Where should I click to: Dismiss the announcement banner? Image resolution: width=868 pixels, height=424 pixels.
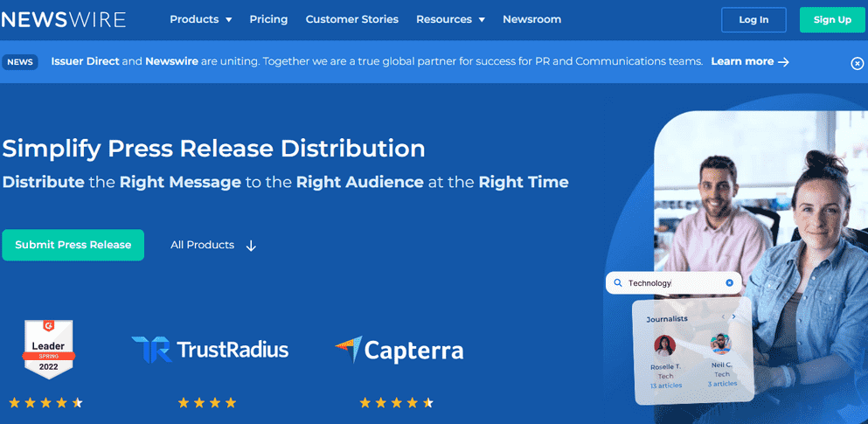click(x=857, y=63)
